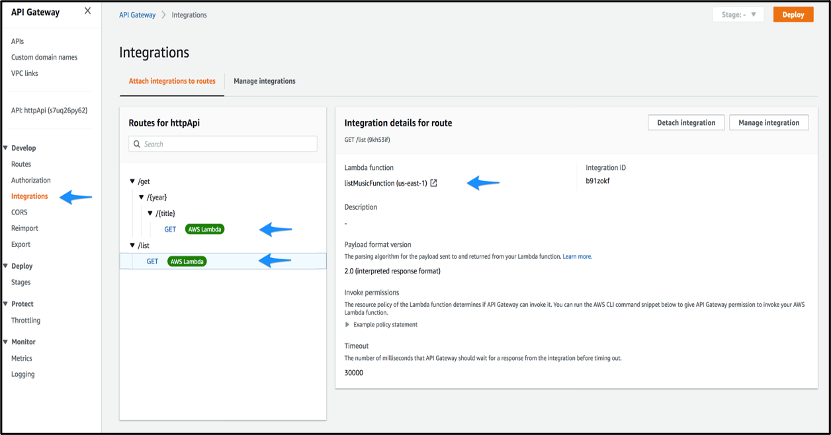
Task: Open Routes under Develop
Action: (21, 164)
